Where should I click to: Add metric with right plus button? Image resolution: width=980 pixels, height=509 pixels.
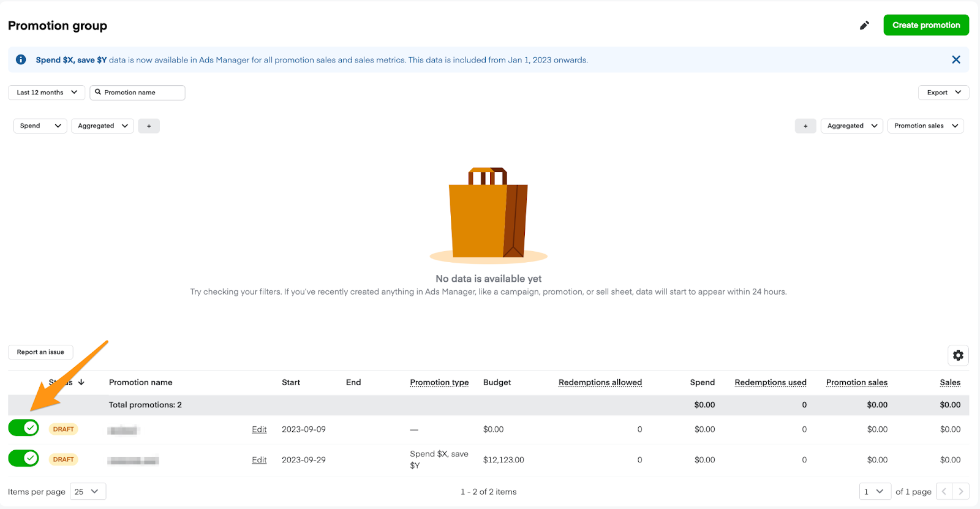(805, 126)
